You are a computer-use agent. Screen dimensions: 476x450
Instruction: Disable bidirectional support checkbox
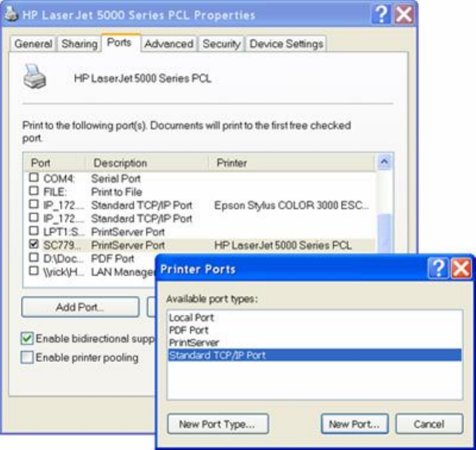click(27, 338)
